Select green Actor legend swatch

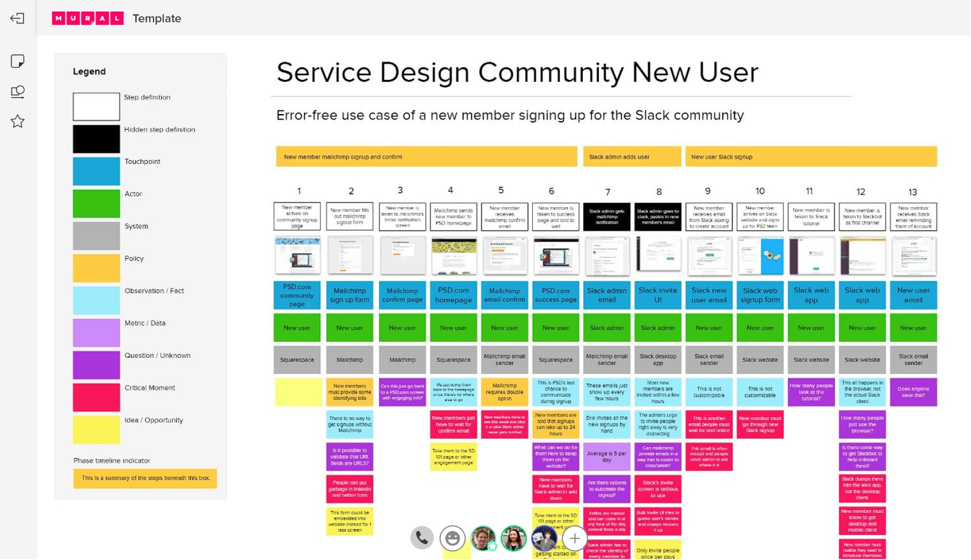tap(96, 203)
